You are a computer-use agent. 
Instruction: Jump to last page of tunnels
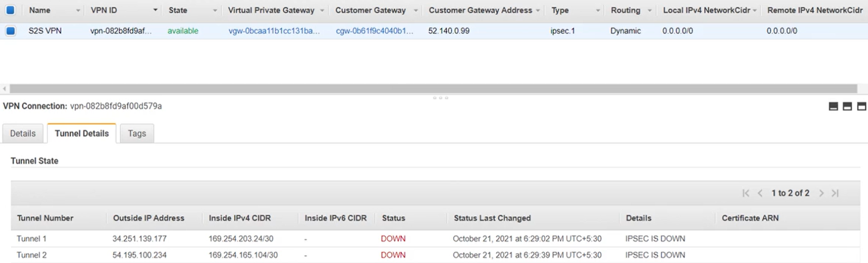(835, 193)
